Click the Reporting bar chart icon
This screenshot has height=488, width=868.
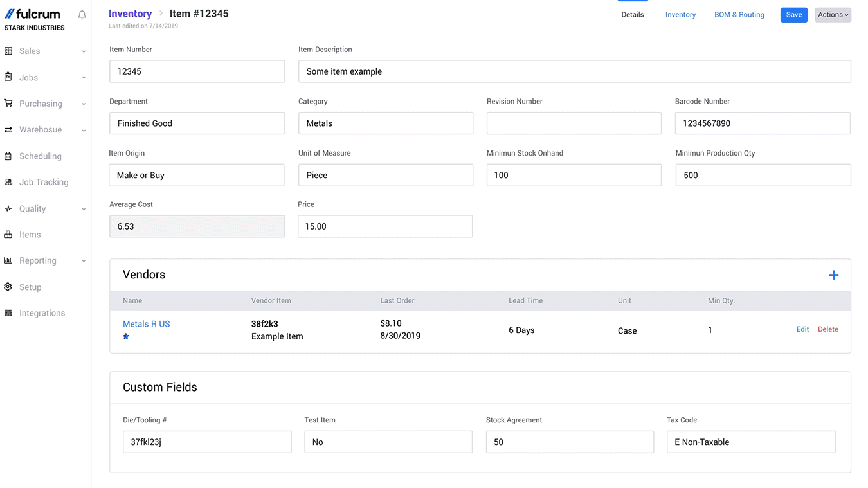click(9, 260)
